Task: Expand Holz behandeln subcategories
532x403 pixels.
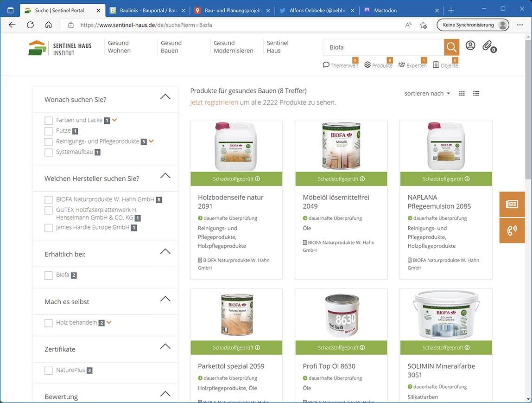Action: click(108, 322)
